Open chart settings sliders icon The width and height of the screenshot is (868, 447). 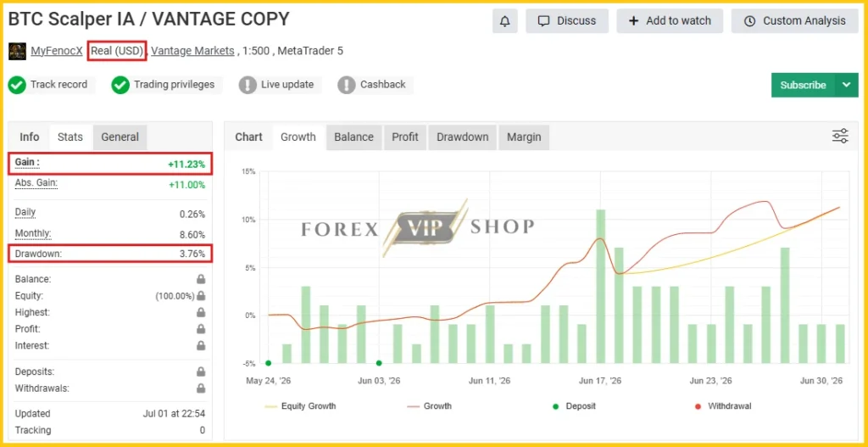pyautogui.click(x=840, y=137)
